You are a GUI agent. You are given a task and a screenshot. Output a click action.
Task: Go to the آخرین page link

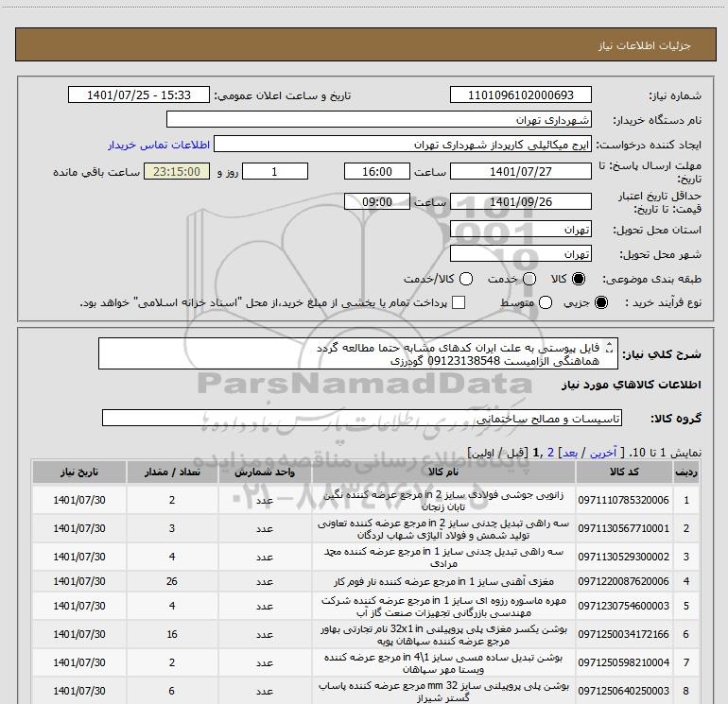pos(603,453)
